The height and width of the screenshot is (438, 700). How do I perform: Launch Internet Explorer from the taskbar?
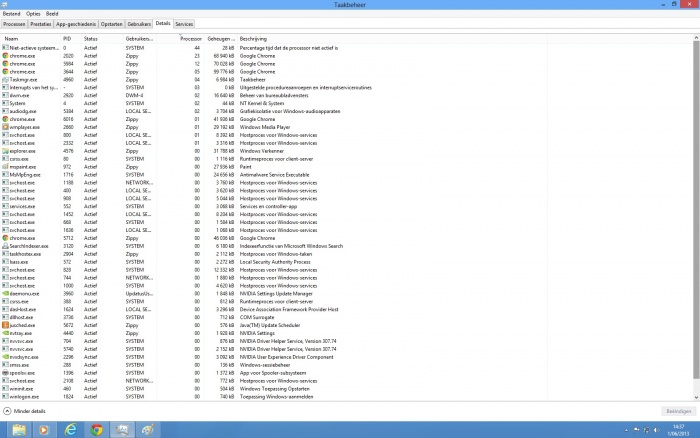click(x=70, y=430)
